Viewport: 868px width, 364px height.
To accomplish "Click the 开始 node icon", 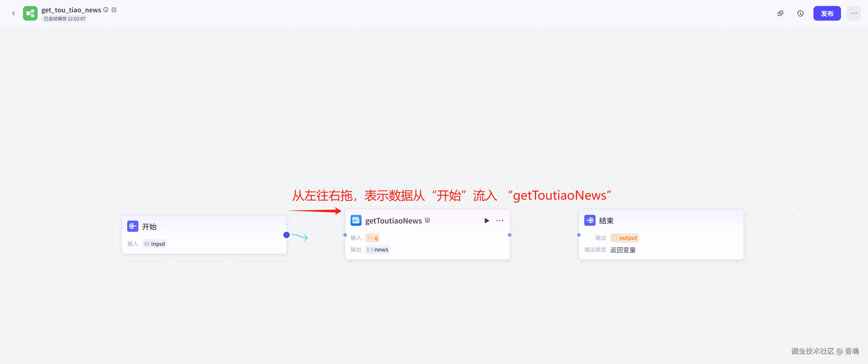I will [132, 226].
